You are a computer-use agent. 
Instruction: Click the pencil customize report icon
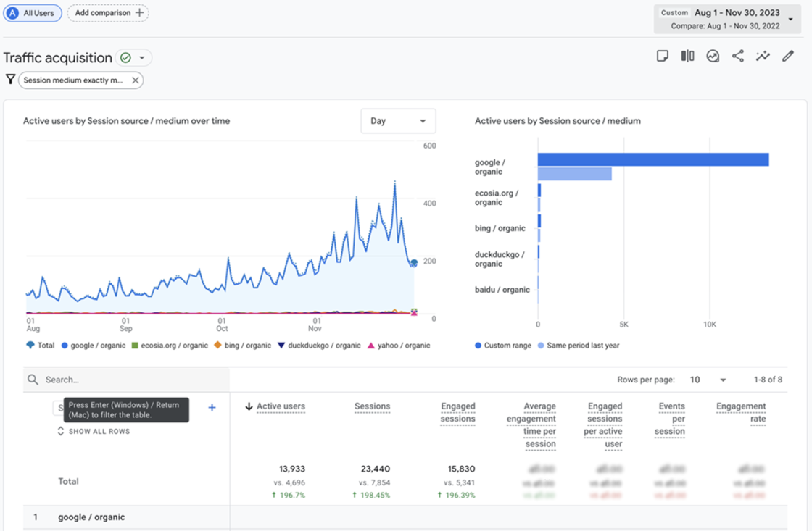[788, 57]
